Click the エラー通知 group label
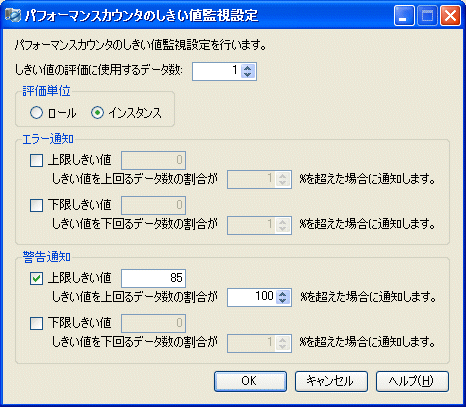The image size is (466, 407). coord(48,139)
